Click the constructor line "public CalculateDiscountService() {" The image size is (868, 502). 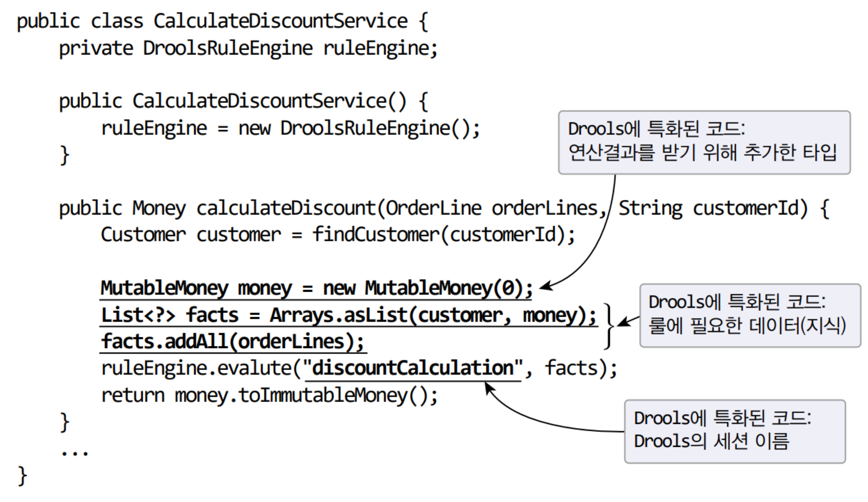point(243,101)
